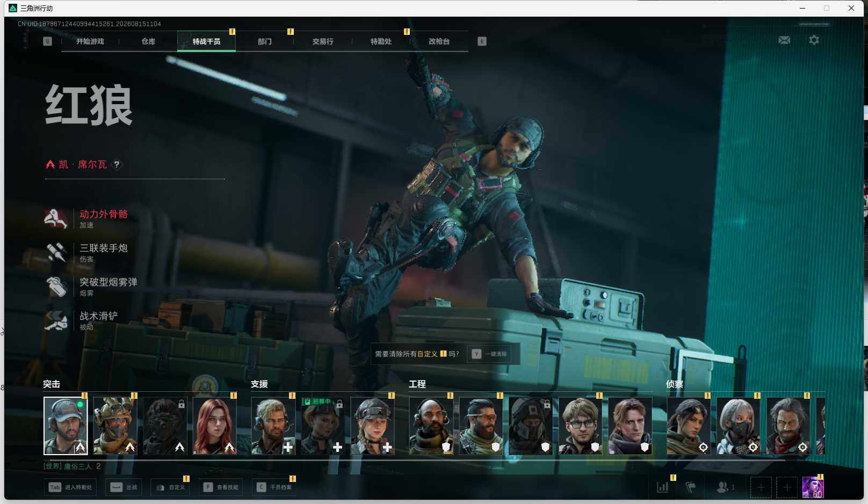The height and width of the screenshot is (504, 868).
Task: Click the E key next-tab icon
Action: point(482,41)
